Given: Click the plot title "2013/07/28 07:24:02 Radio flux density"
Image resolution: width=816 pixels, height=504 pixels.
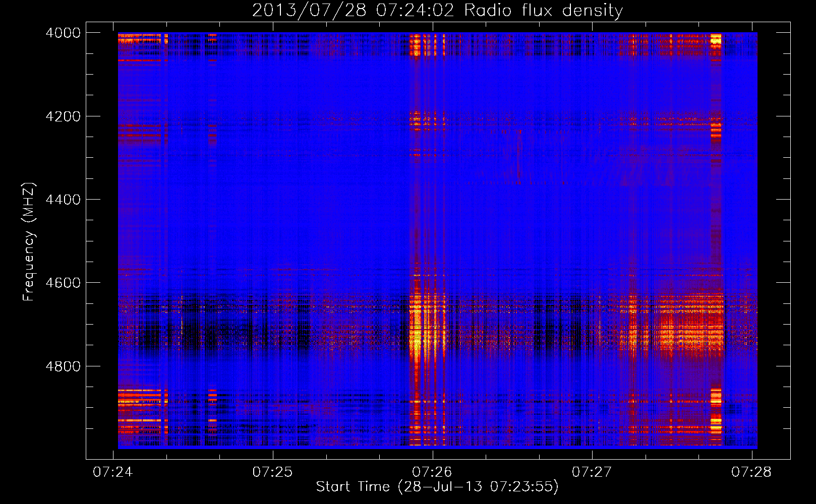Looking at the screenshot, I should [437, 11].
